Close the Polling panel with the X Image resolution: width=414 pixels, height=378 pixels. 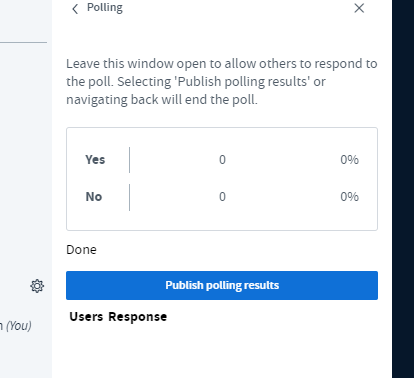point(359,8)
